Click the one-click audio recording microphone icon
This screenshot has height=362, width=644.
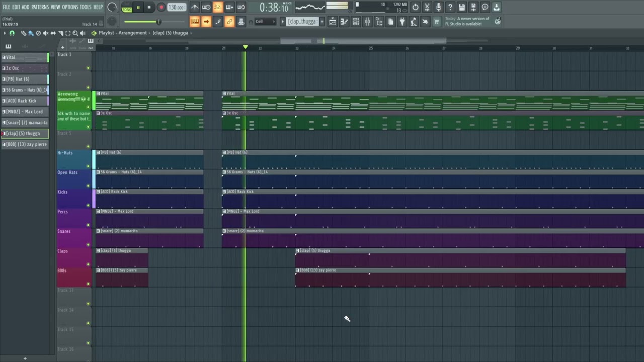(x=439, y=7)
